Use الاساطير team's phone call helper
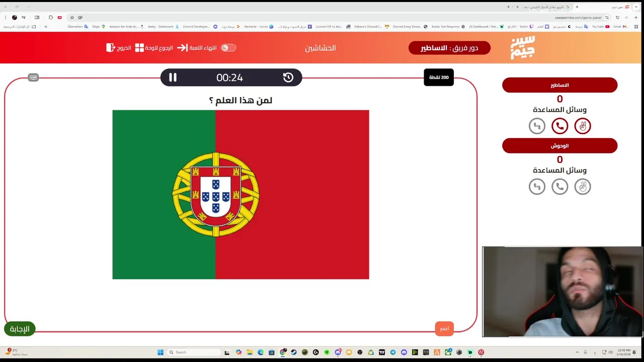The image size is (644, 362). pos(559,126)
